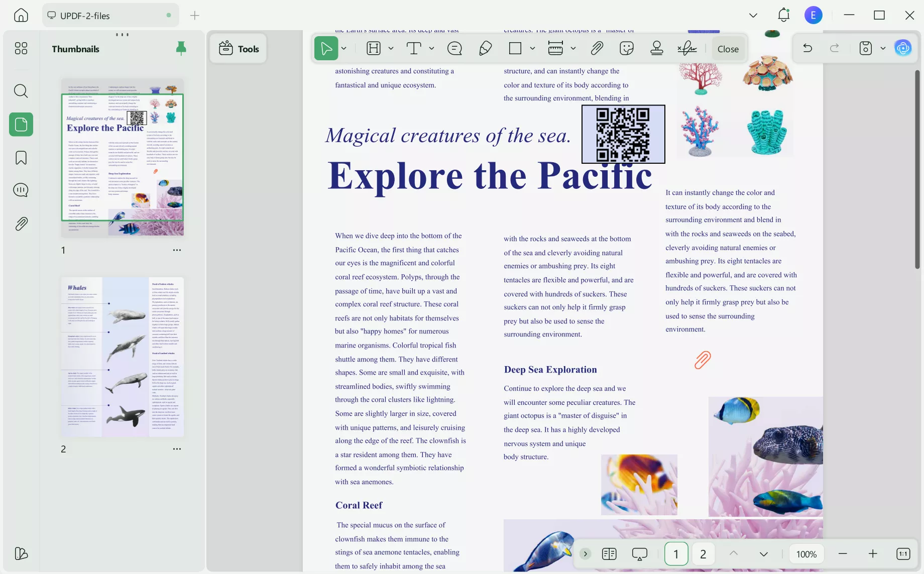The image size is (924, 574).
Task: Select the page 2 Whales thumbnail
Action: coord(123,357)
